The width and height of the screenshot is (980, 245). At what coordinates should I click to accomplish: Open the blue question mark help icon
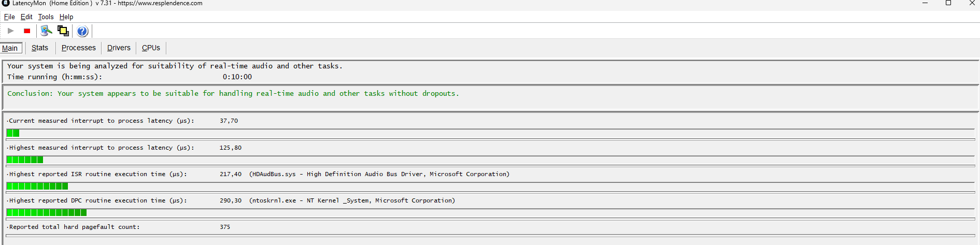tap(82, 32)
